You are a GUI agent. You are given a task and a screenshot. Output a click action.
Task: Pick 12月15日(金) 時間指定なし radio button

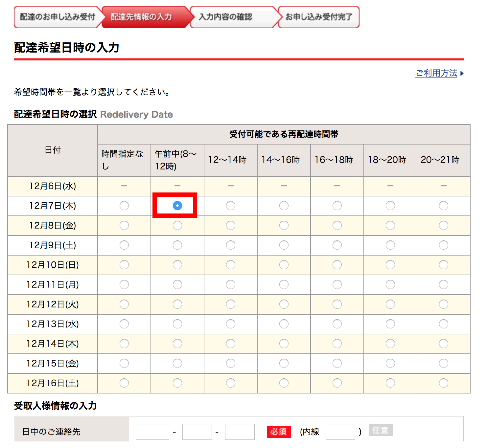[124, 363]
